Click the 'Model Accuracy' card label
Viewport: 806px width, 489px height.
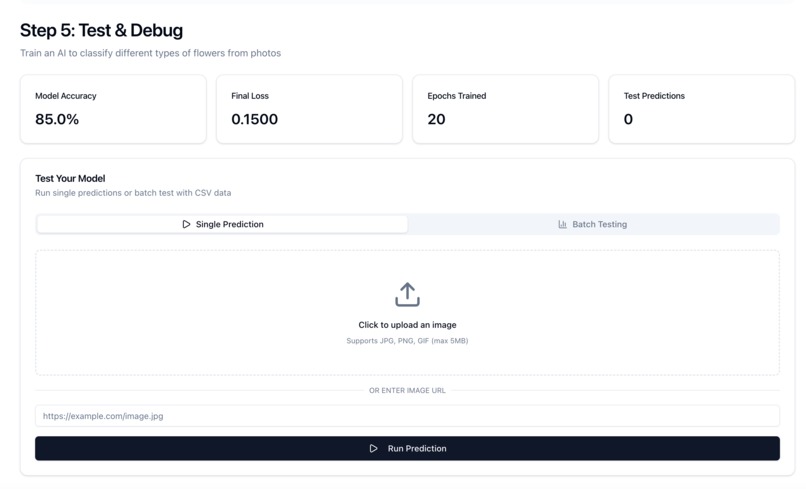click(x=66, y=96)
